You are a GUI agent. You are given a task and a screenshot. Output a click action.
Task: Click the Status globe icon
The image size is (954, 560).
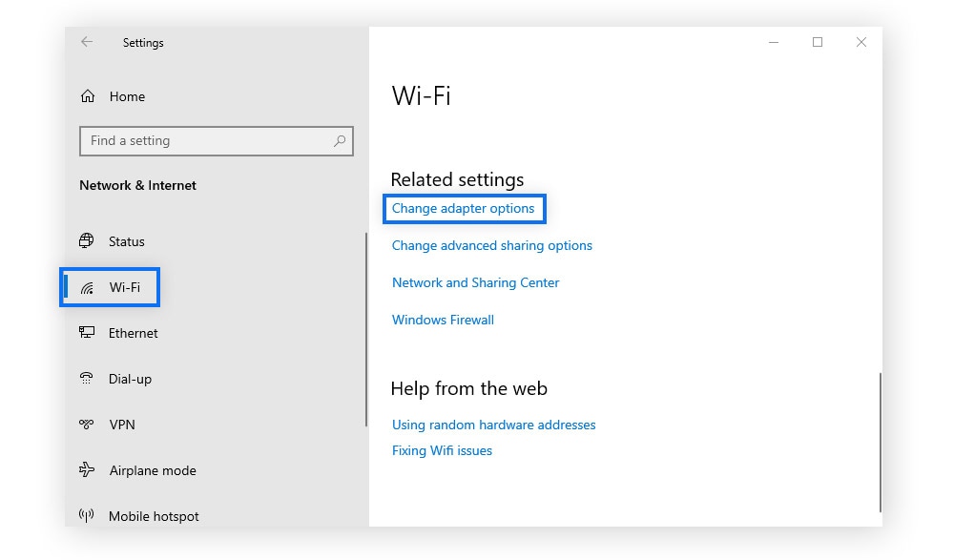click(87, 241)
